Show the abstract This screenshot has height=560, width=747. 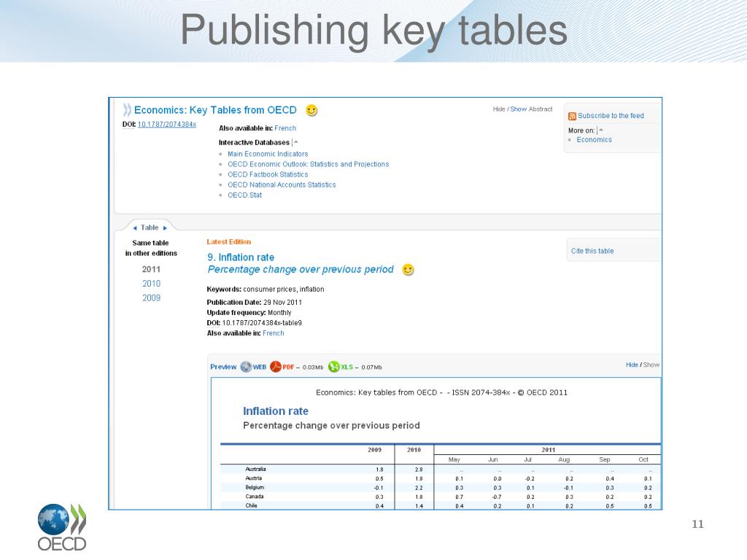pos(519,109)
